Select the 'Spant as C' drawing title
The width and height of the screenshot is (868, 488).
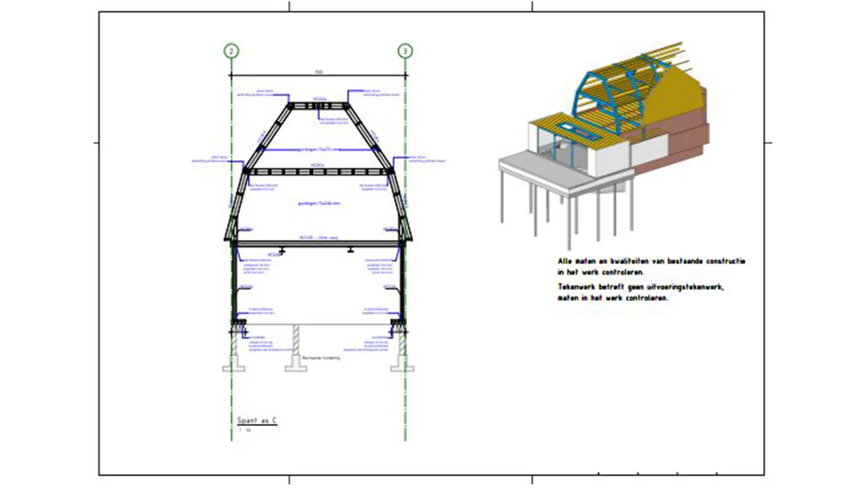[x=257, y=421]
